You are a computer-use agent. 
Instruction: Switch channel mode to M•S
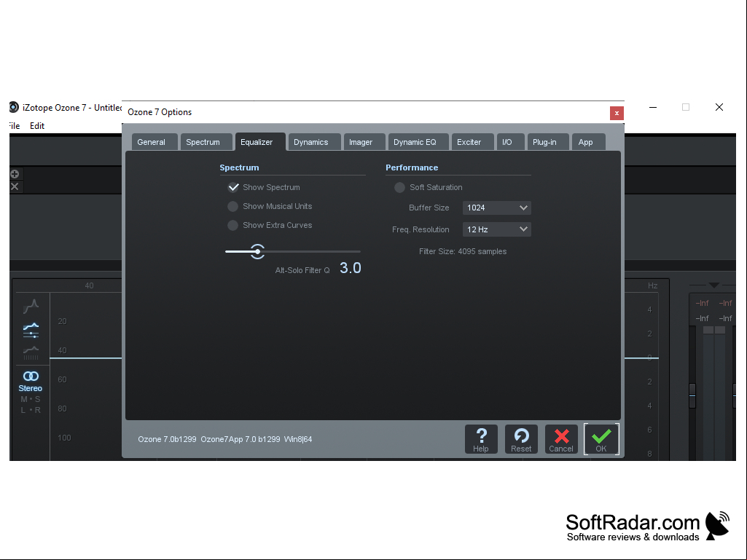point(31,399)
